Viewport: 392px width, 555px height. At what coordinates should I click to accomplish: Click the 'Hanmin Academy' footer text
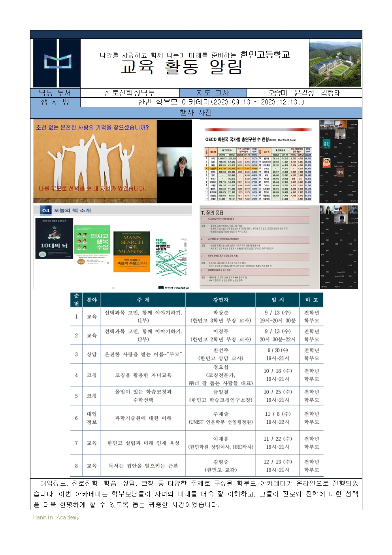click(56, 517)
